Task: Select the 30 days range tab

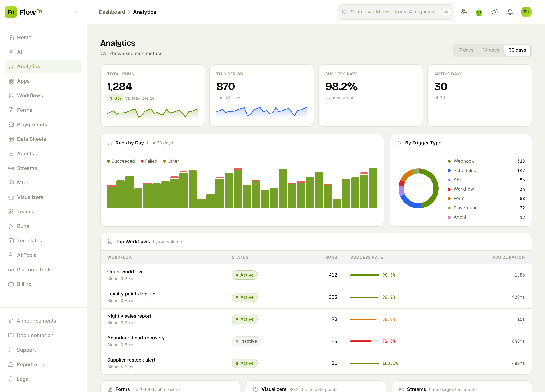Action: click(517, 50)
